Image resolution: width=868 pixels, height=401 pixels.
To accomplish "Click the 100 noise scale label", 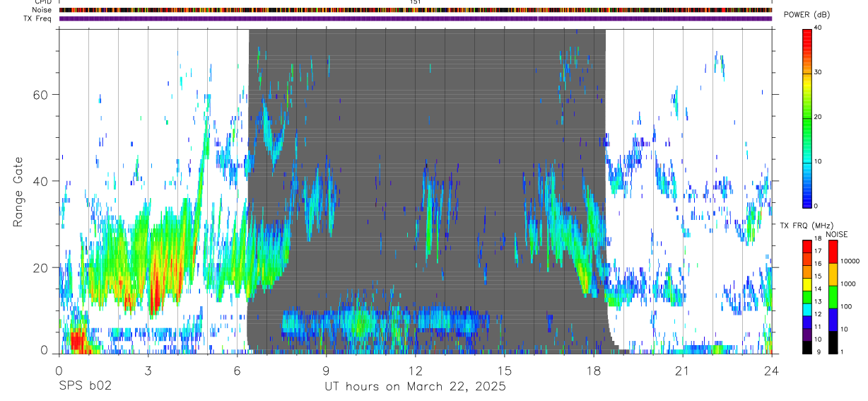I will tap(847, 307).
